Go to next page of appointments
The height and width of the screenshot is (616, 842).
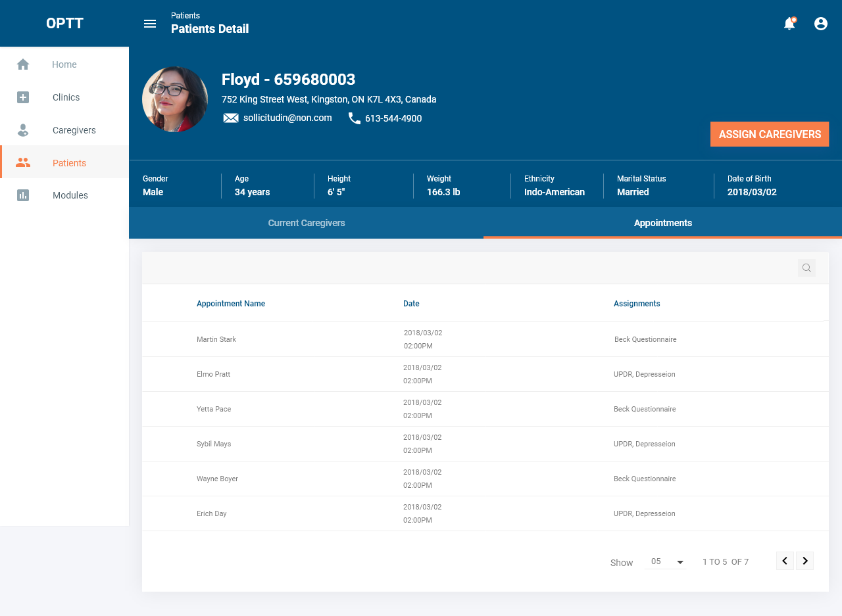tap(805, 561)
